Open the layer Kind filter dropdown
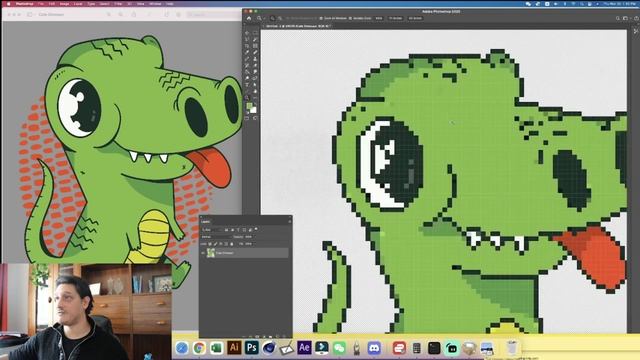Image resolution: width=640 pixels, height=360 pixels. coord(212,230)
